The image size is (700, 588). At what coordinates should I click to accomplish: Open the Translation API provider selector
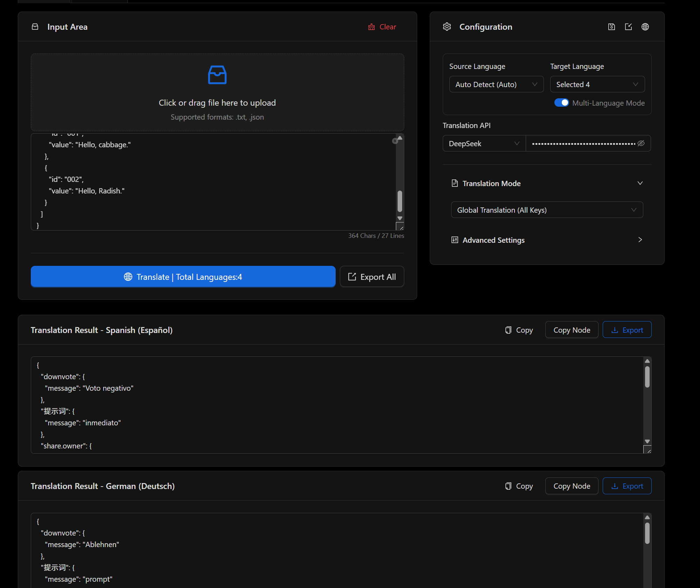pyautogui.click(x=484, y=143)
